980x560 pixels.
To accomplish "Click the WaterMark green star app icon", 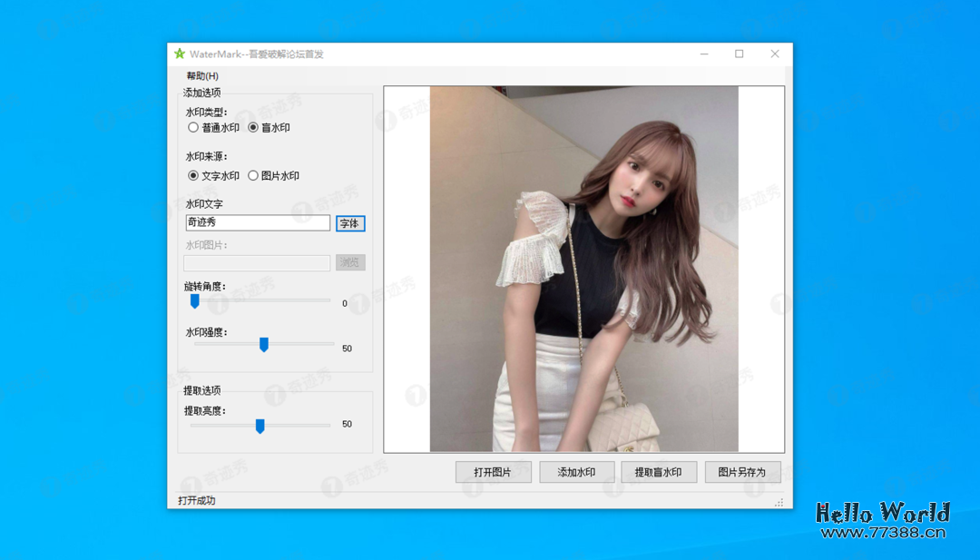I will pos(180,54).
